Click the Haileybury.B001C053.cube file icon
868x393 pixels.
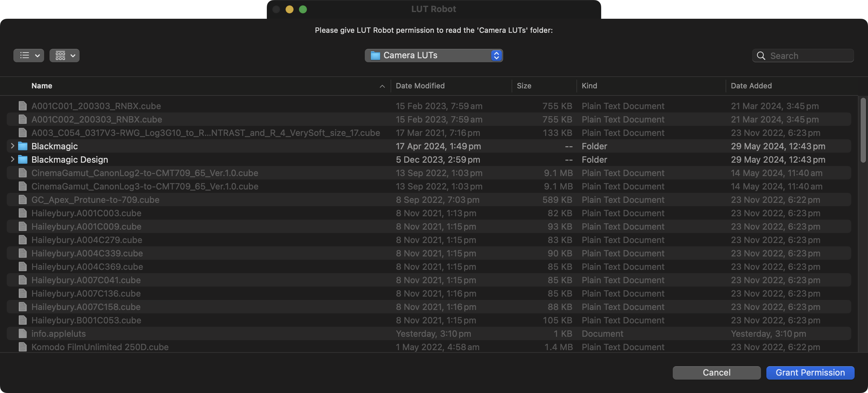coord(23,320)
